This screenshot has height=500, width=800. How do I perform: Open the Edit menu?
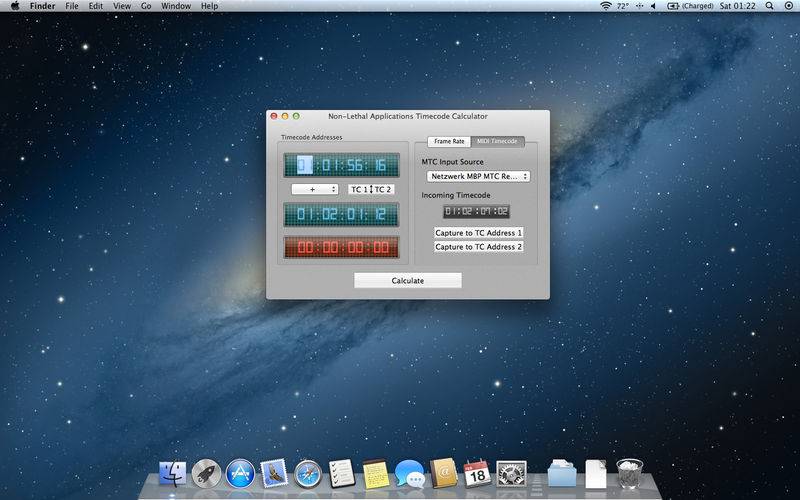(95, 6)
